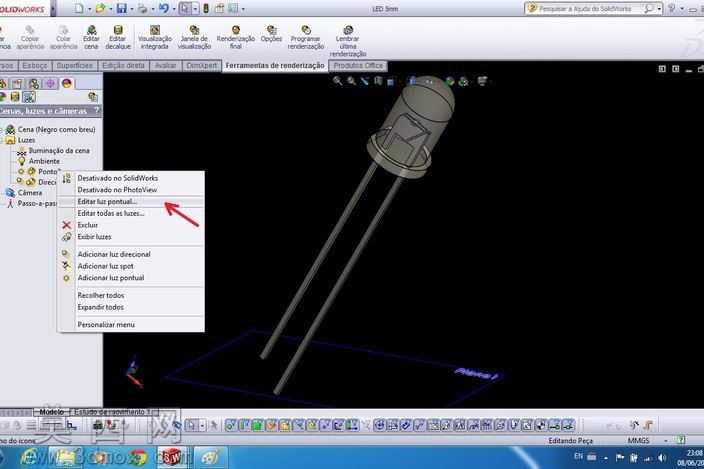
Task: Open the ConfigurationManager tab icon
Action: [x=34, y=83]
